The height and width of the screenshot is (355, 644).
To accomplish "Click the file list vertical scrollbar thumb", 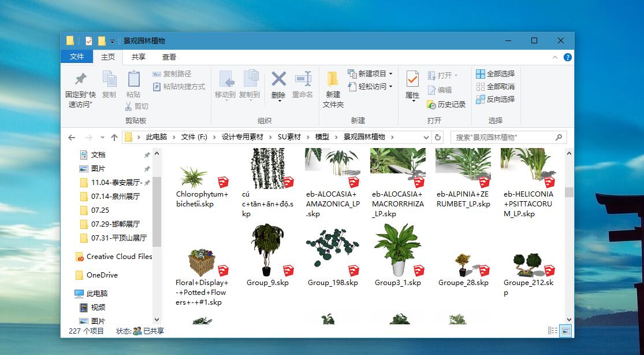I will (569, 192).
